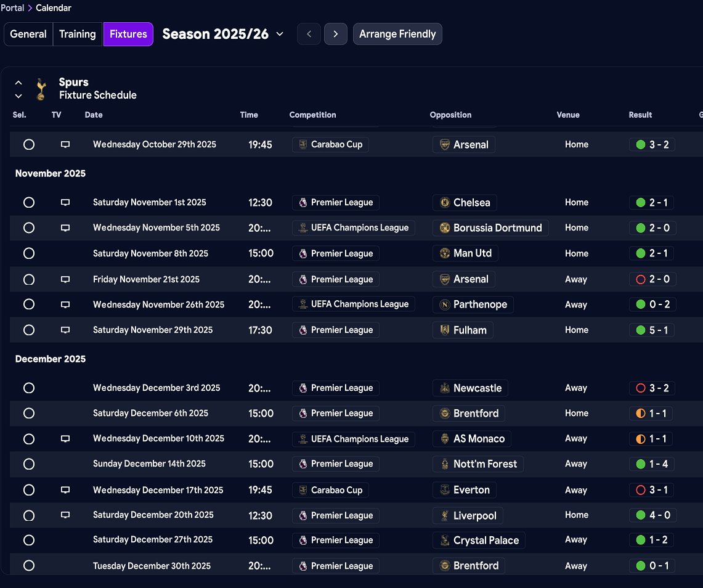The image size is (703, 588).
Task: Select the Newcastle fixture radio button
Action: coord(29,388)
